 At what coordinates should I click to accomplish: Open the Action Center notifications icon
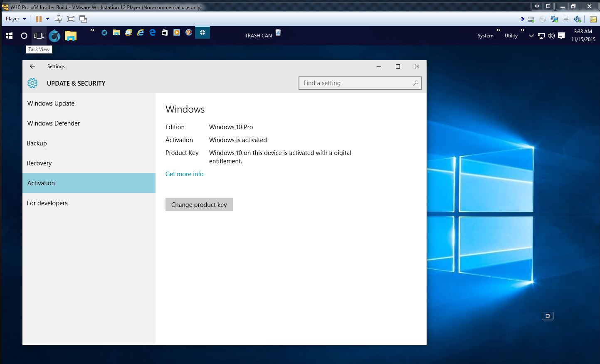[x=561, y=36]
